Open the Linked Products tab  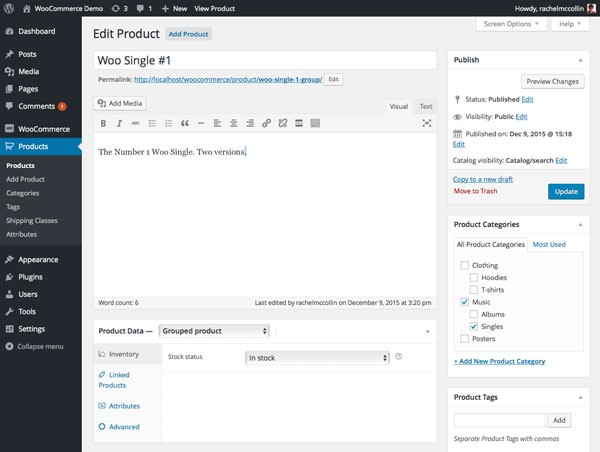[127, 380]
